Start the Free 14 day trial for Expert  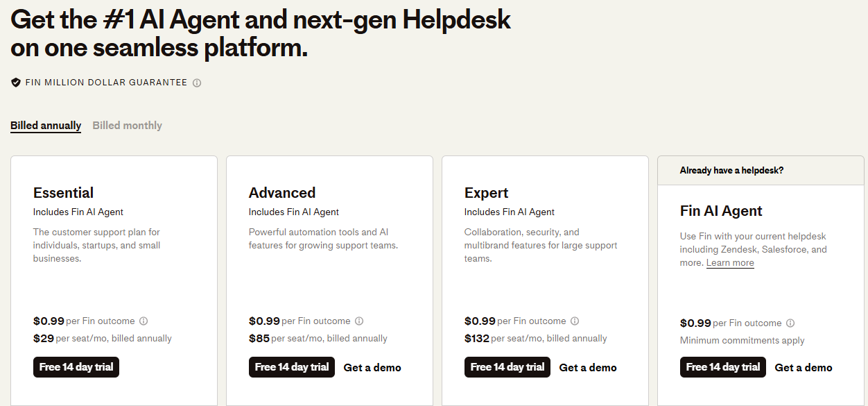507,367
